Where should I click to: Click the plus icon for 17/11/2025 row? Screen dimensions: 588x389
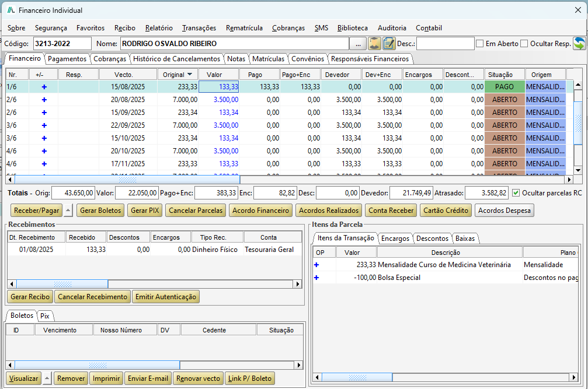[x=44, y=164]
